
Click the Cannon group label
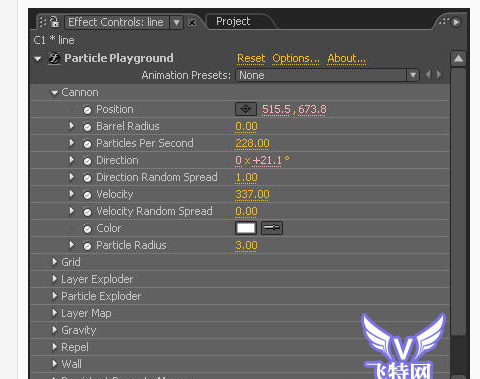tap(80, 92)
